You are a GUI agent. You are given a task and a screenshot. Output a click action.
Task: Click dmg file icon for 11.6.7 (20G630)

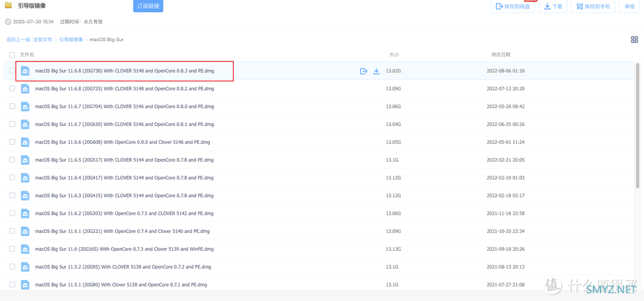click(x=25, y=124)
